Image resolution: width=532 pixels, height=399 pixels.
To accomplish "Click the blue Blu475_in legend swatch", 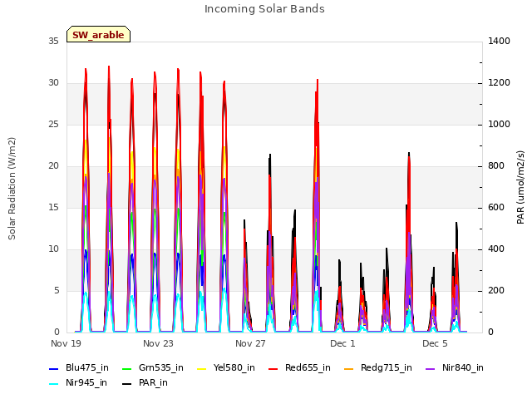I will [x=54, y=369].
